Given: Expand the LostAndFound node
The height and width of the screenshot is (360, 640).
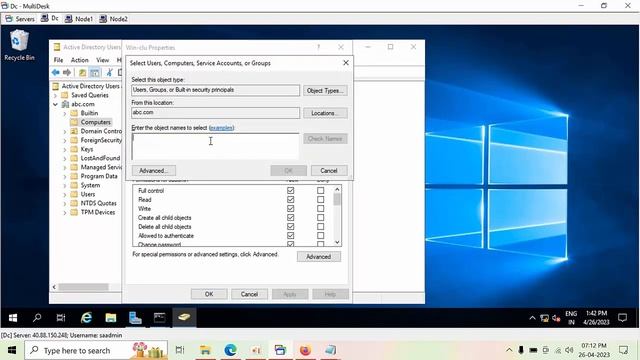Looking at the screenshot, I should (64, 158).
